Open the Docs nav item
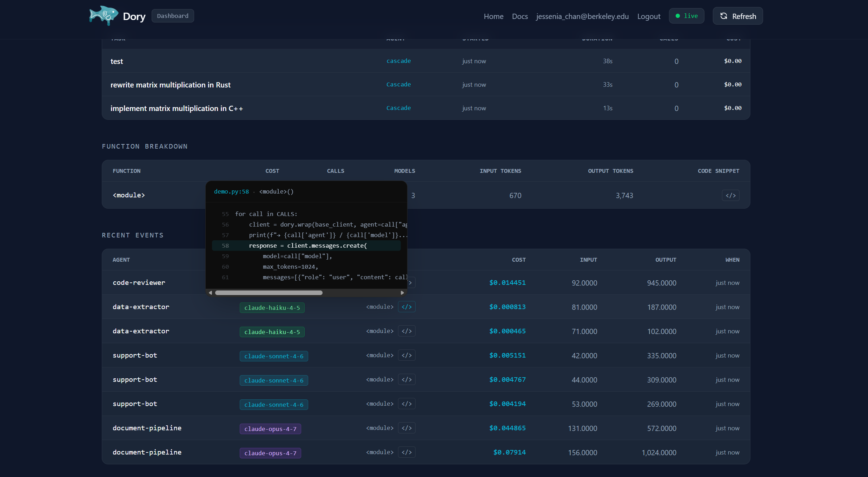Viewport: 868px width, 477px height. [x=519, y=17]
